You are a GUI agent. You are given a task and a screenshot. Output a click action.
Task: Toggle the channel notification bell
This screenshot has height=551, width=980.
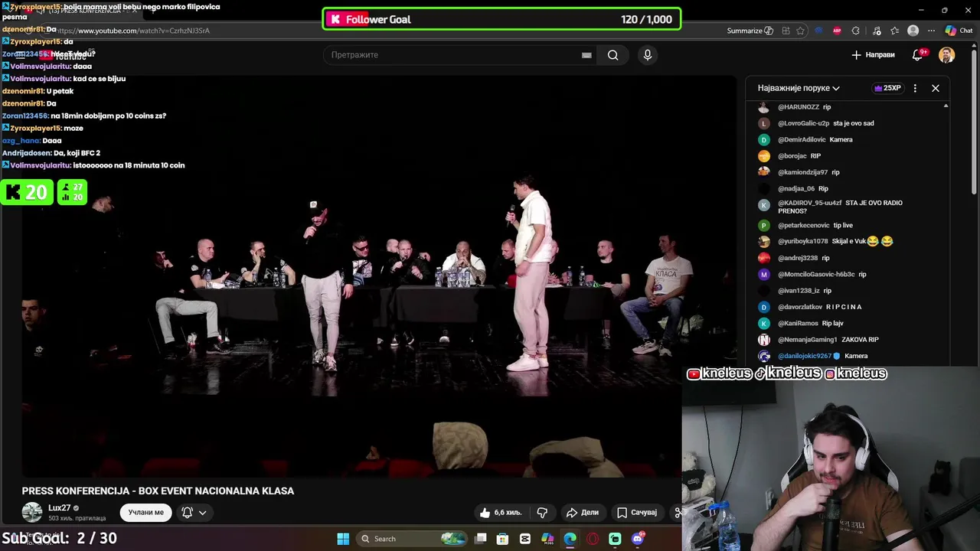click(187, 513)
